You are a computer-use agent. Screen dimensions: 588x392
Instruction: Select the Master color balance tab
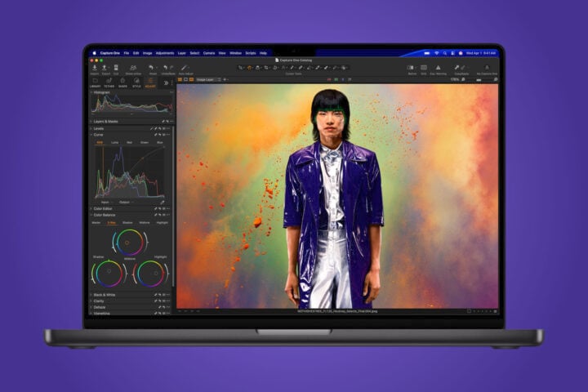click(x=96, y=223)
